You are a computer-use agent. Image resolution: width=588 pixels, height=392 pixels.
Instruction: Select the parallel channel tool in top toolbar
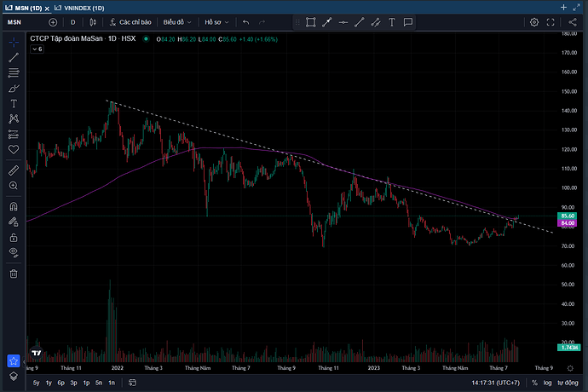[x=375, y=22]
